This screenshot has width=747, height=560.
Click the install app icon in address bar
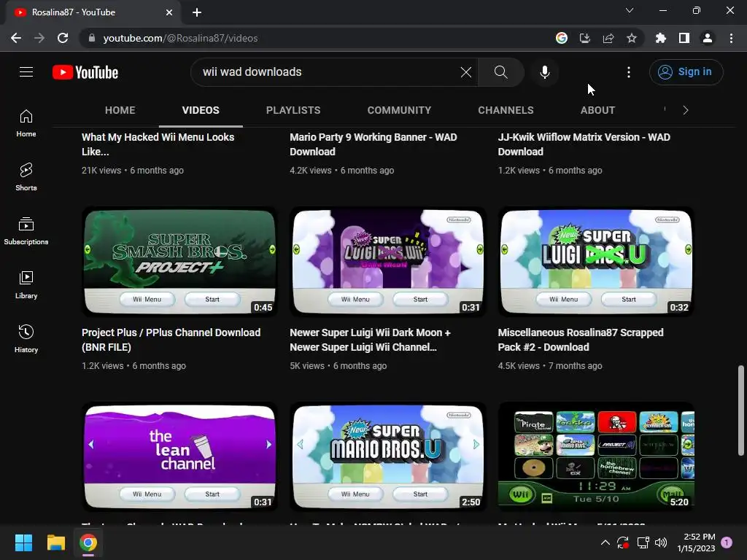(x=584, y=38)
